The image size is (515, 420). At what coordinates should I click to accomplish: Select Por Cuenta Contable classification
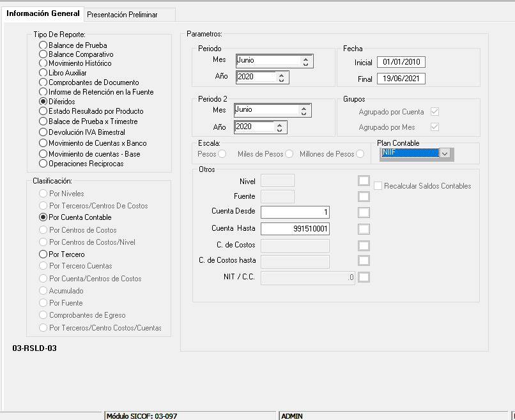point(43,217)
